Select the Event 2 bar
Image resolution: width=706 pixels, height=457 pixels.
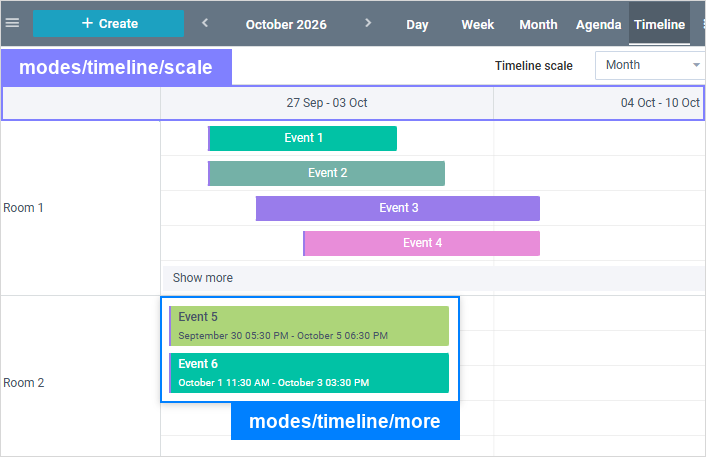point(326,173)
